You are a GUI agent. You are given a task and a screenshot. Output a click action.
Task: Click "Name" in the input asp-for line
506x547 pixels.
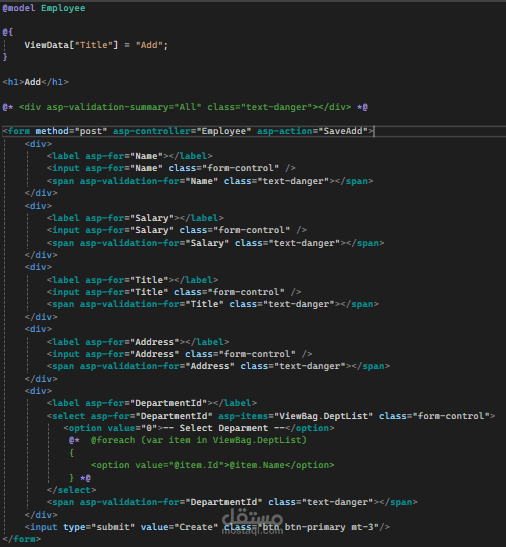pos(146,168)
